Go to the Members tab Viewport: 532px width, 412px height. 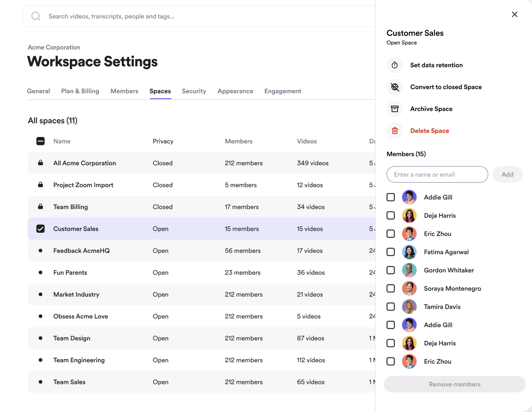(124, 91)
